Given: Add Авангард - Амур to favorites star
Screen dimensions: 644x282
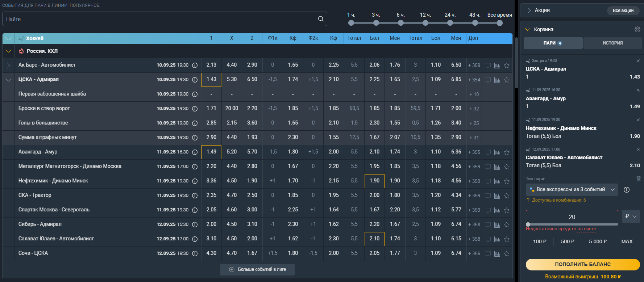Looking at the screenshot, I should [507, 152].
